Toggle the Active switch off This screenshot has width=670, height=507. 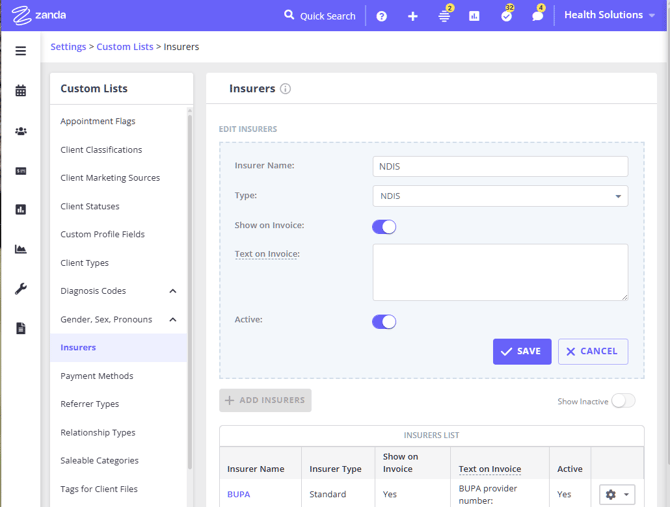pos(384,322)
